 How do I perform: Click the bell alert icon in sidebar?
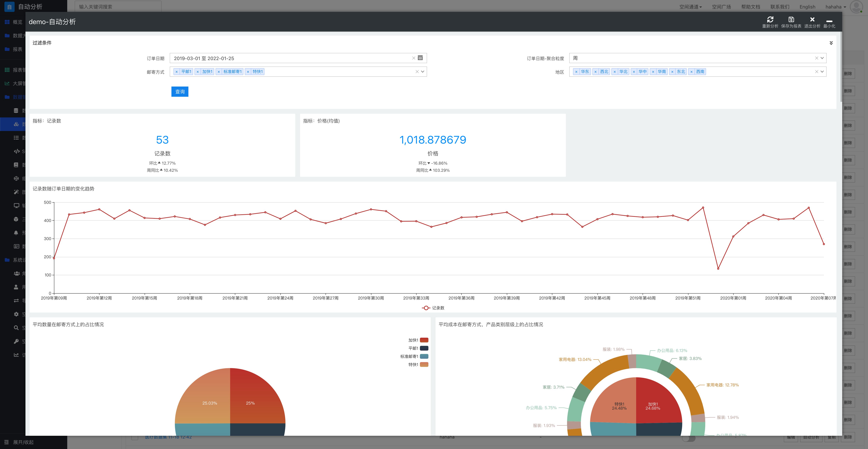(x=16, y=233)
